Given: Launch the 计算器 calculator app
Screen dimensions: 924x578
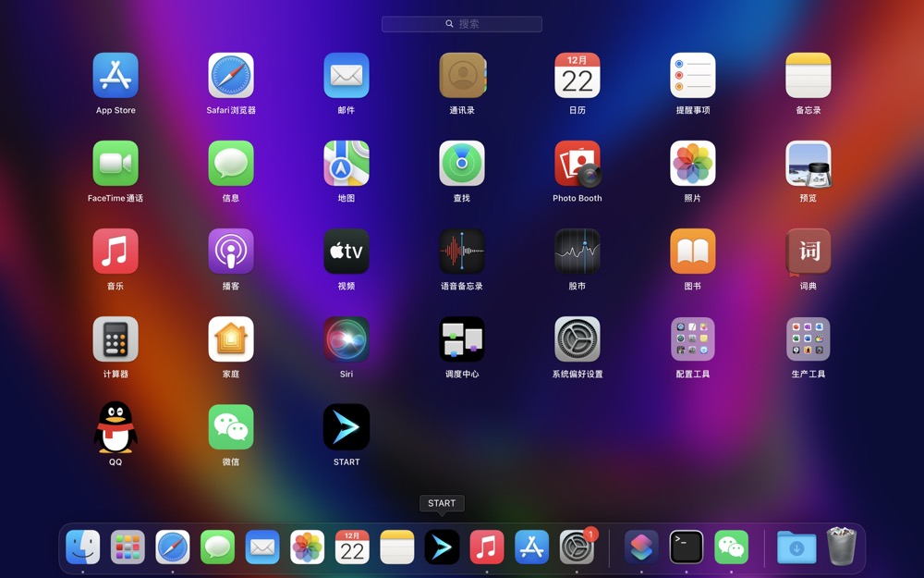Looking at the screenshot, I should tap(115, 339).
